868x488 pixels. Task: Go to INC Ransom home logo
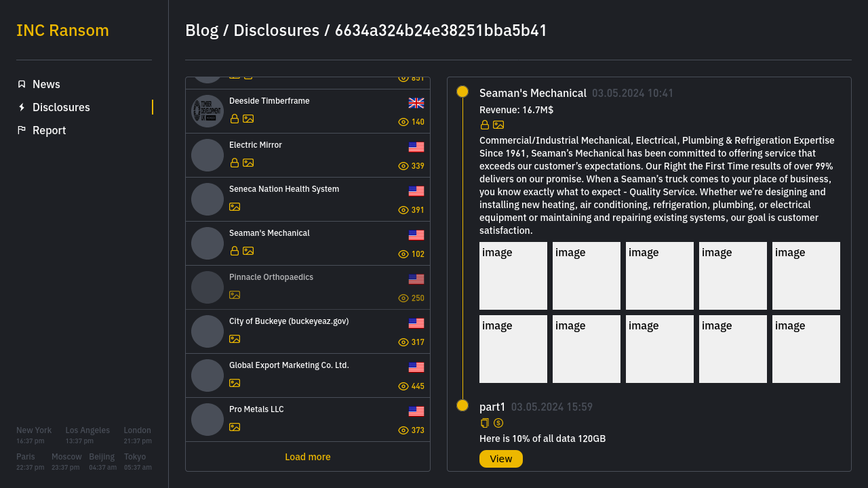[62, 30]
